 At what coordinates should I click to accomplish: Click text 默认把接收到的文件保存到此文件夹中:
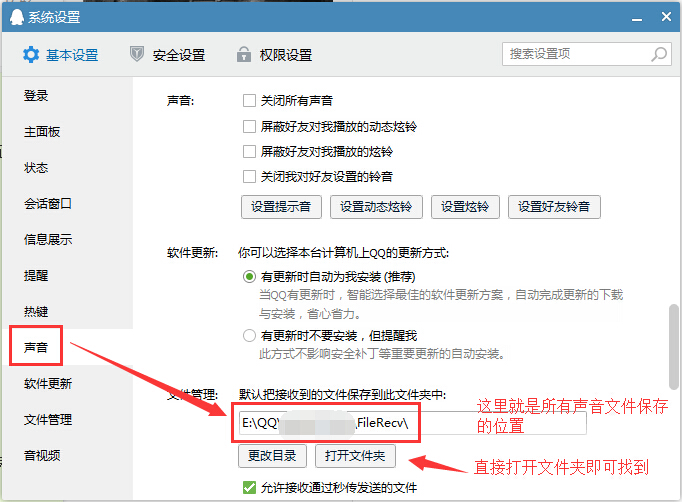tap(342, 395)
